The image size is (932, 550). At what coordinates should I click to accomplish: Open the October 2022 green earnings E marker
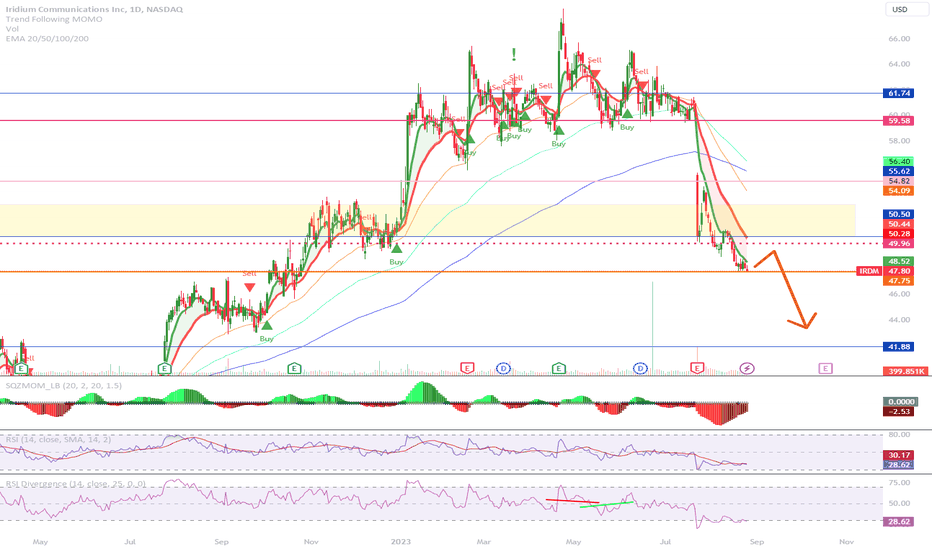point(294,369)
